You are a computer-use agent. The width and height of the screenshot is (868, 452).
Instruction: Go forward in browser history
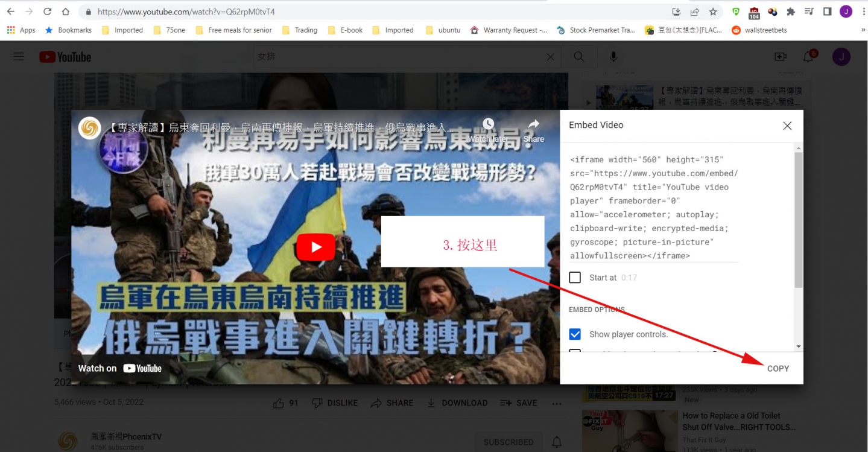coord(29,11)
